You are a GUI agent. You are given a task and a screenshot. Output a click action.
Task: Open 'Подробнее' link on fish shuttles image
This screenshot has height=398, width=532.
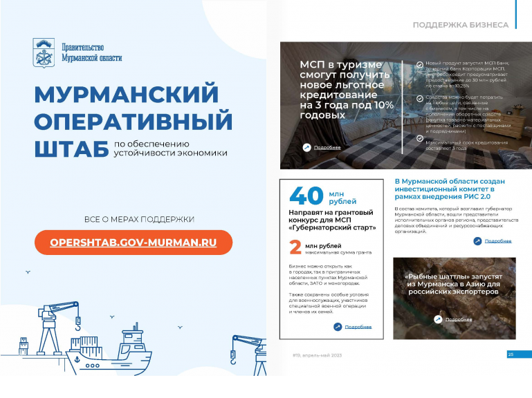[459, 319]
